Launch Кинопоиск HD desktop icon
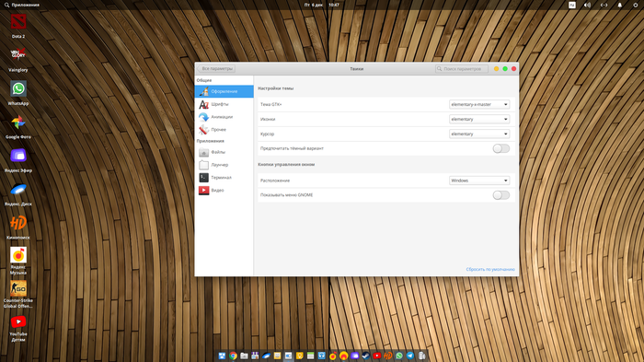Viewport: 644px width, 362px height. (x=18, y=228)
